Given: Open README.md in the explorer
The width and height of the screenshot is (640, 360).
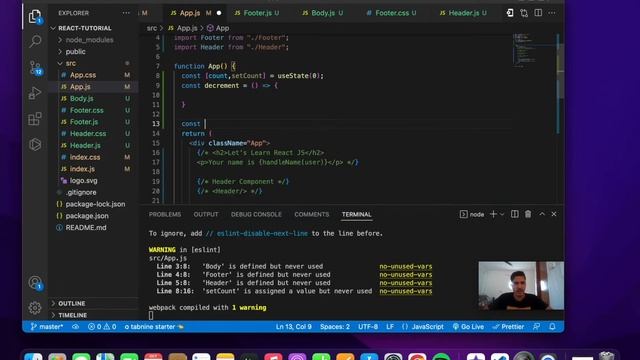Looking at the screenshot, I should click(86, 227).
